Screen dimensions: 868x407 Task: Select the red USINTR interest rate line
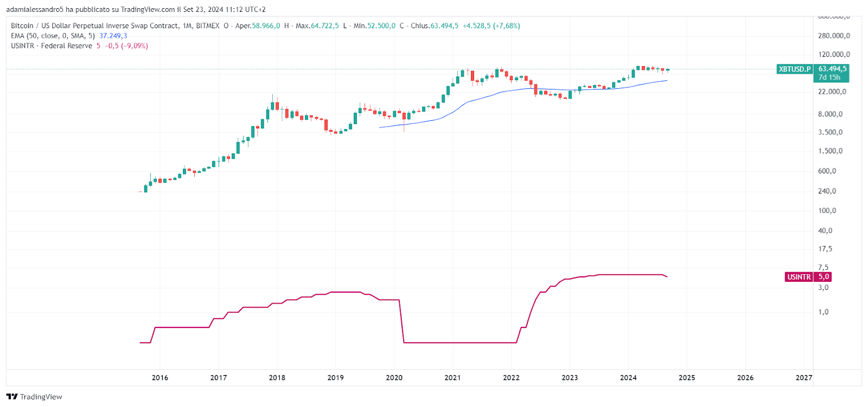point(461,343)
